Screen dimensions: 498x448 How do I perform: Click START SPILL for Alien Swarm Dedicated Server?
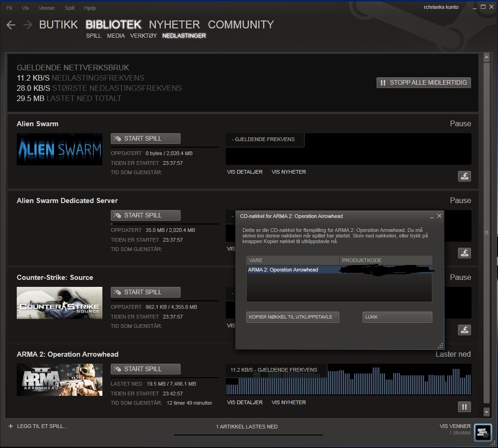pyautogui.click(x=146, y=216)
